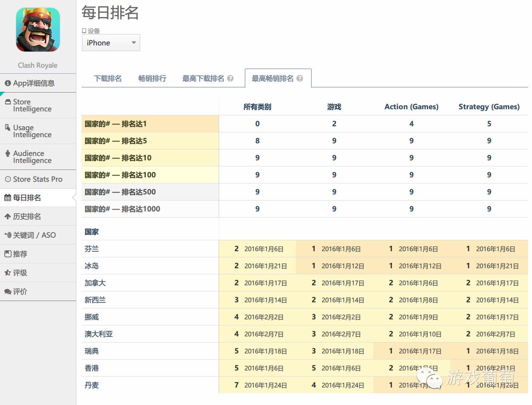Open the App详细信息 section via its info icon
This screenshot has width=532, height=405.
(x=8, y=83)
